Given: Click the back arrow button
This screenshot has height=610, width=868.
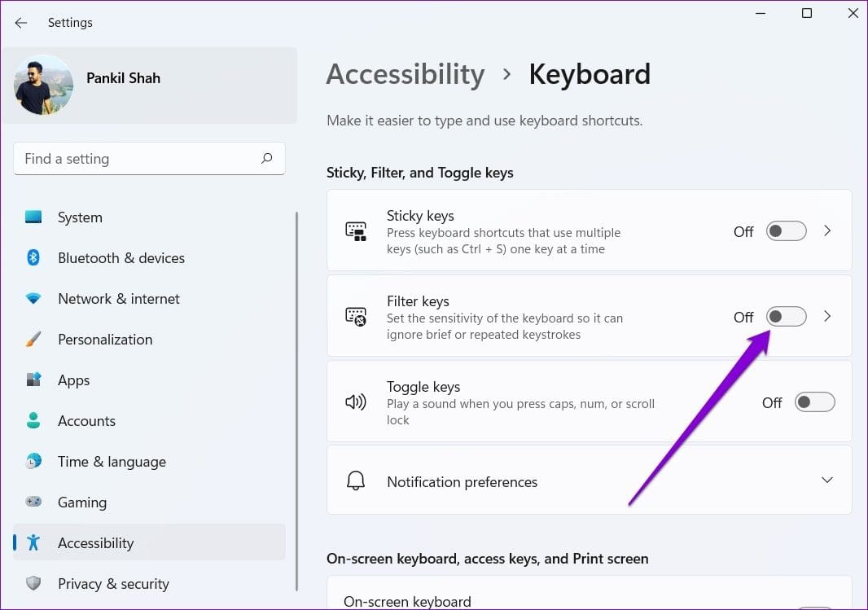Looking at the screenshot, I should 21,23.
